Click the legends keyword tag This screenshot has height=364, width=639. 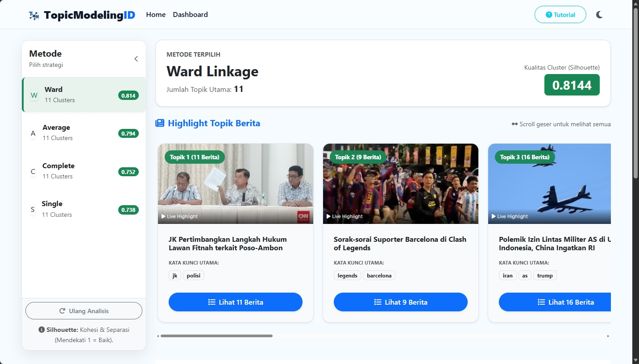(x=347, y=276)
